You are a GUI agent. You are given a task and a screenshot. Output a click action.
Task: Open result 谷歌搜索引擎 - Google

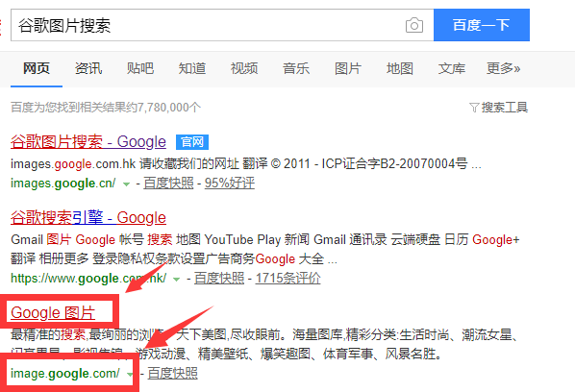(88, 218)
